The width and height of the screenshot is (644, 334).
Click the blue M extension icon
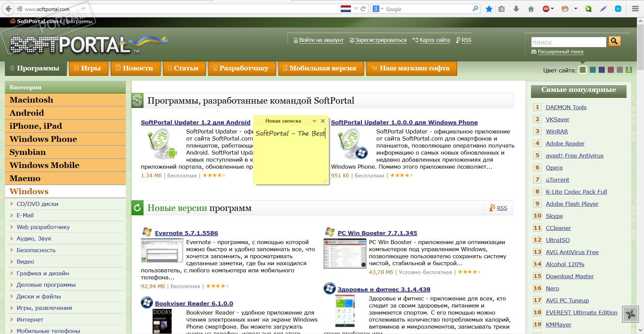(618, 9)
